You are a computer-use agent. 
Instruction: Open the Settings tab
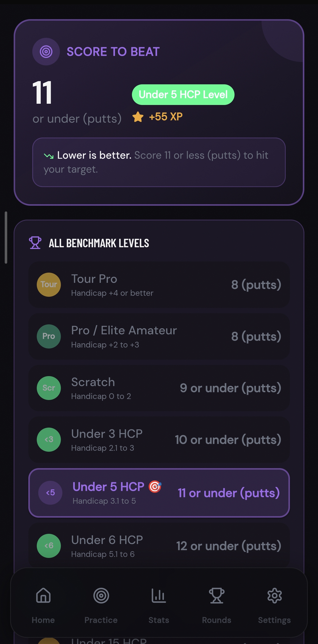[274, 605]
